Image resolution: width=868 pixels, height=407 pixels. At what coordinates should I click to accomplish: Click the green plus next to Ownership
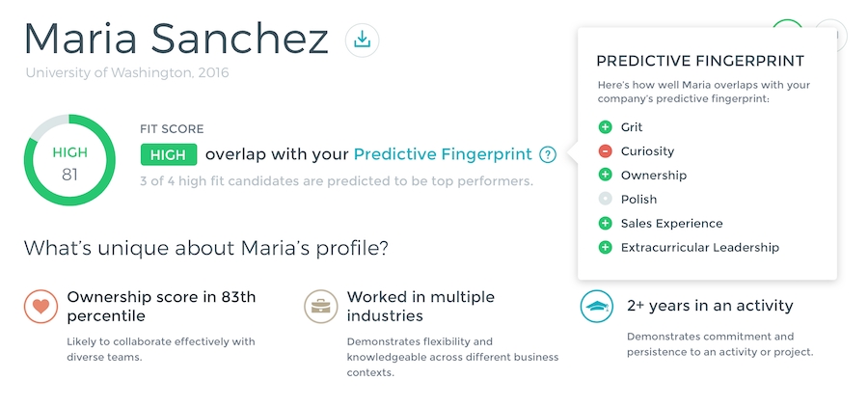605,175
